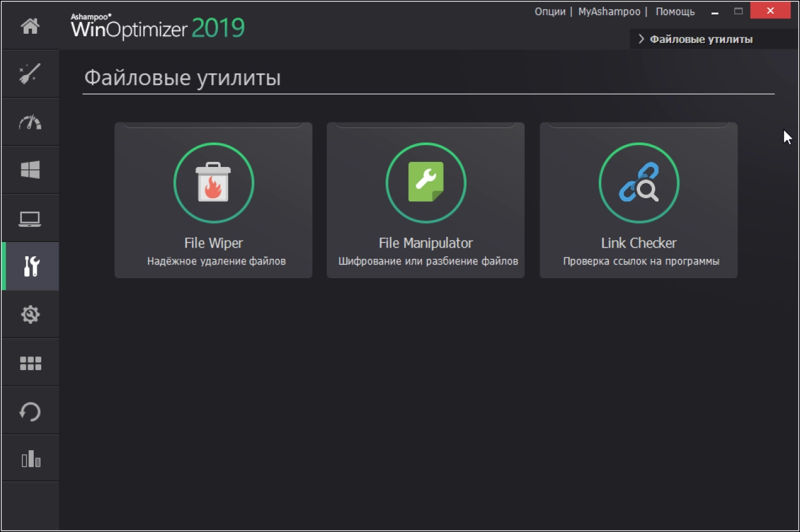Click 'Шифрование или разбиение файлов' description
Viewport: 800px width, 532px height.
428,261
